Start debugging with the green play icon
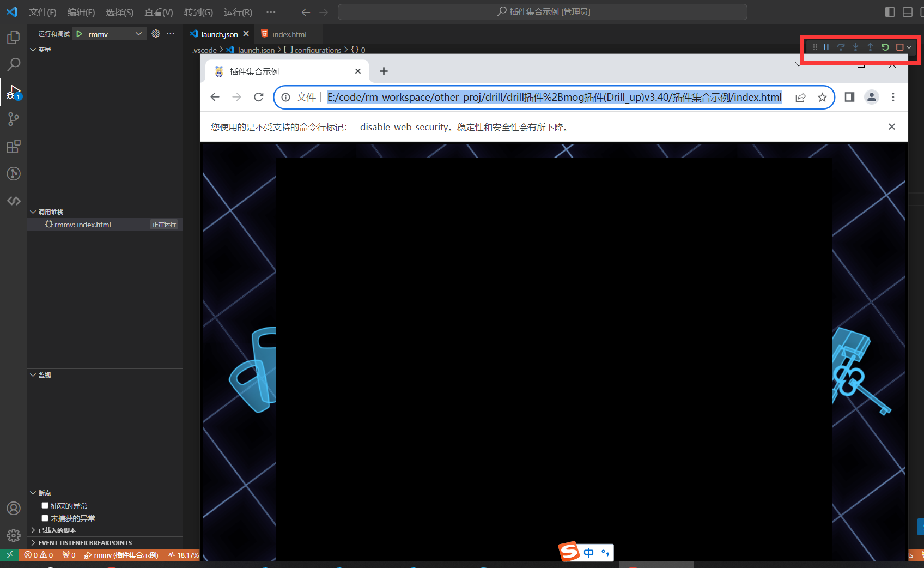 coord(80,34)
